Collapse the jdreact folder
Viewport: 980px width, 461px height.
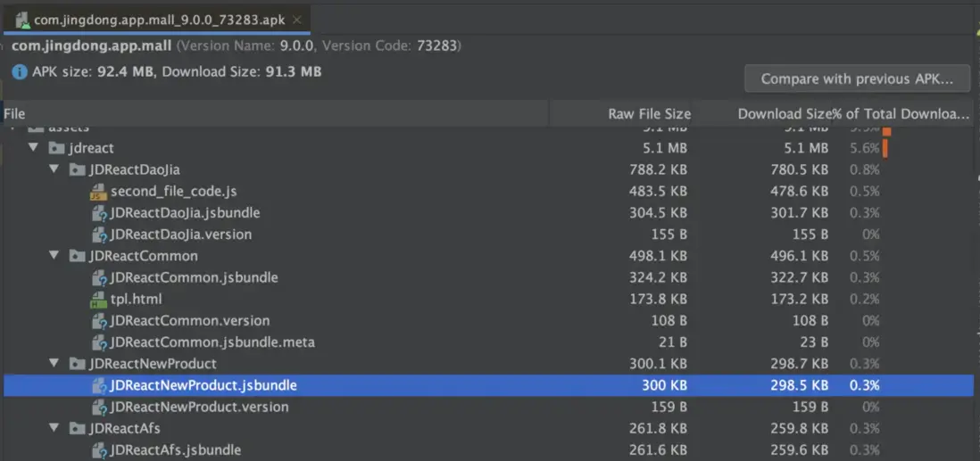(34, 148)
